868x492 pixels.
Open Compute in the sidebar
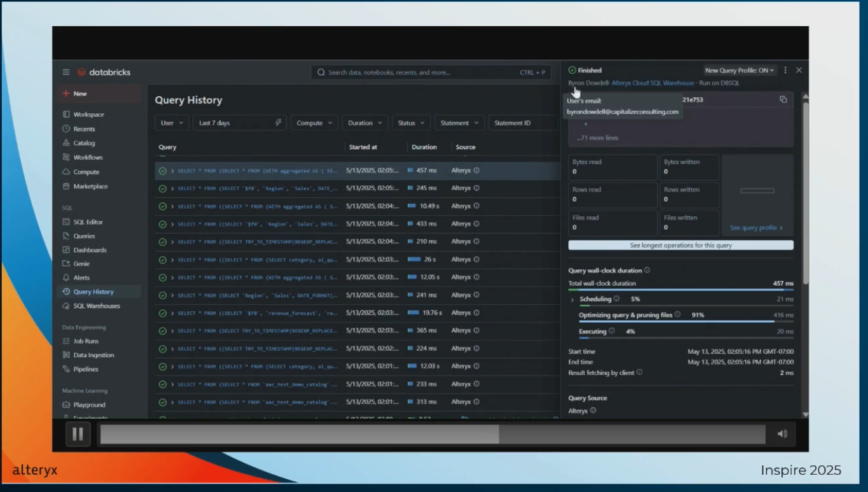click(86, 172)
